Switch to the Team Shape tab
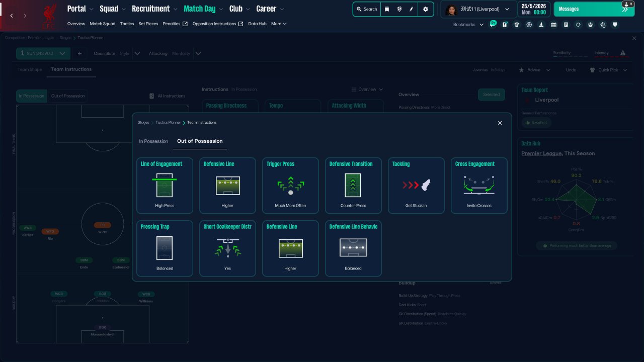 (30, 69)
